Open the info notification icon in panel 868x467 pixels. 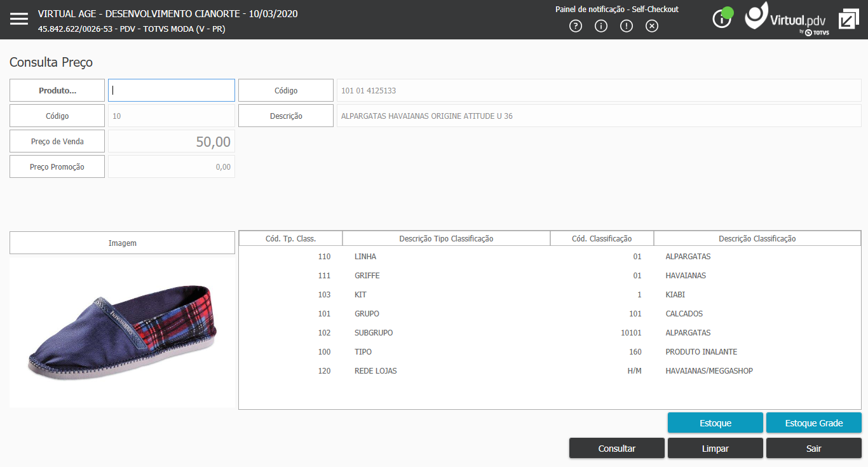coord(601,26)
